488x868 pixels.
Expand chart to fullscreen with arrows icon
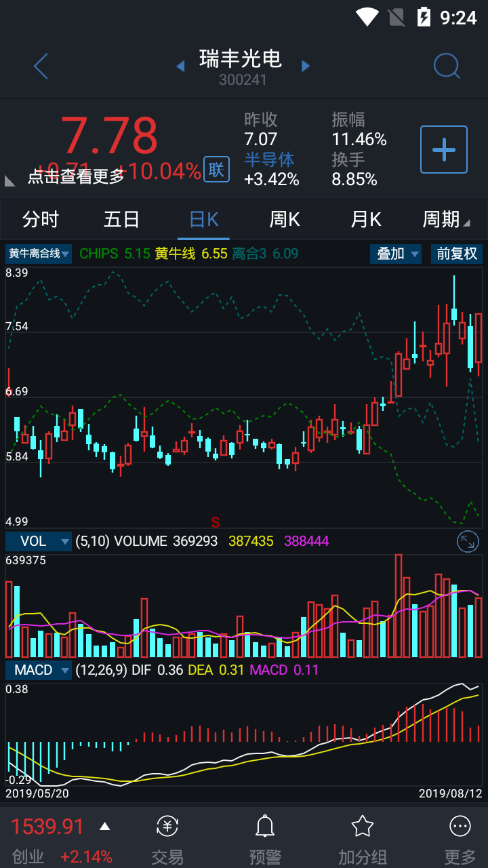point(468,541)
